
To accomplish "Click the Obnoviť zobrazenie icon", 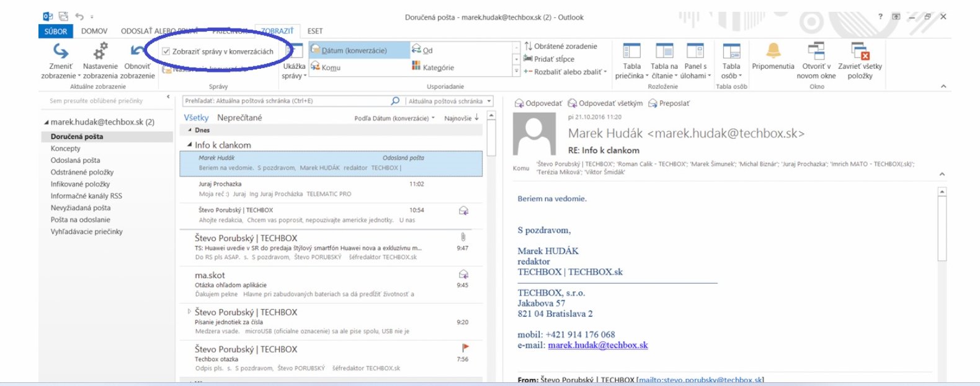I will click(x=137, y=51).
